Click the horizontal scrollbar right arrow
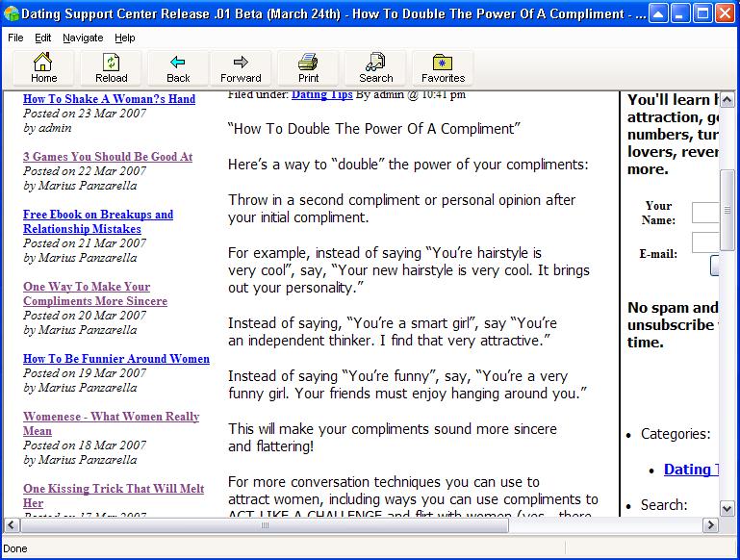The image size is (740, 560). [711, 525]
